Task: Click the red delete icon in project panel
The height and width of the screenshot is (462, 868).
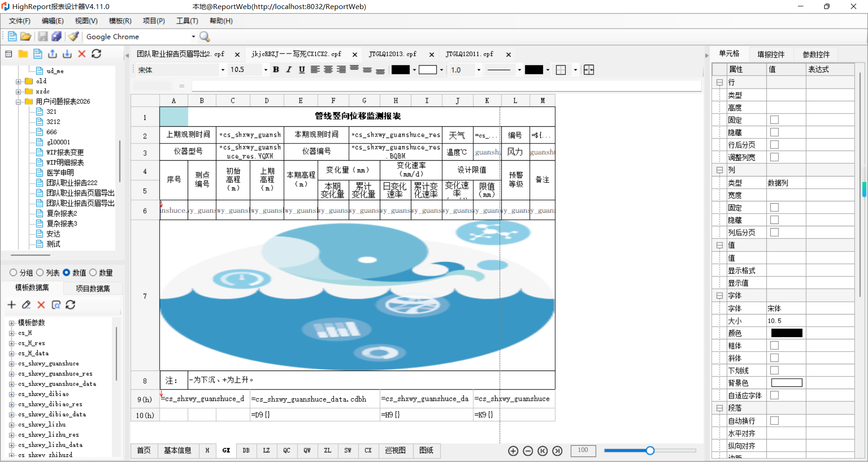Action: [x=82, y=54]
